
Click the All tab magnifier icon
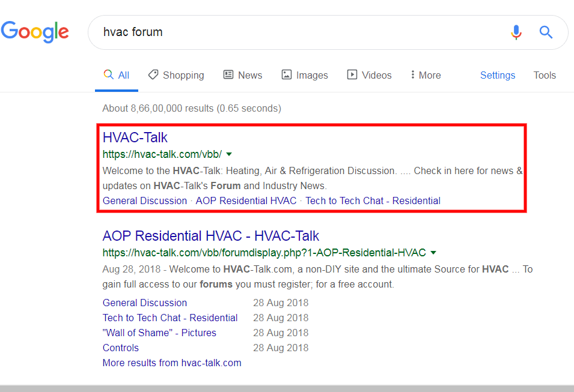pyautogui.click(x=108, y=74)
